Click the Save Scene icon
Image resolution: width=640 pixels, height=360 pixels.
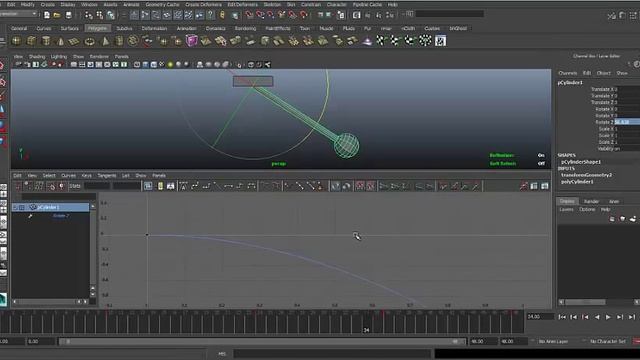[69, 16]
